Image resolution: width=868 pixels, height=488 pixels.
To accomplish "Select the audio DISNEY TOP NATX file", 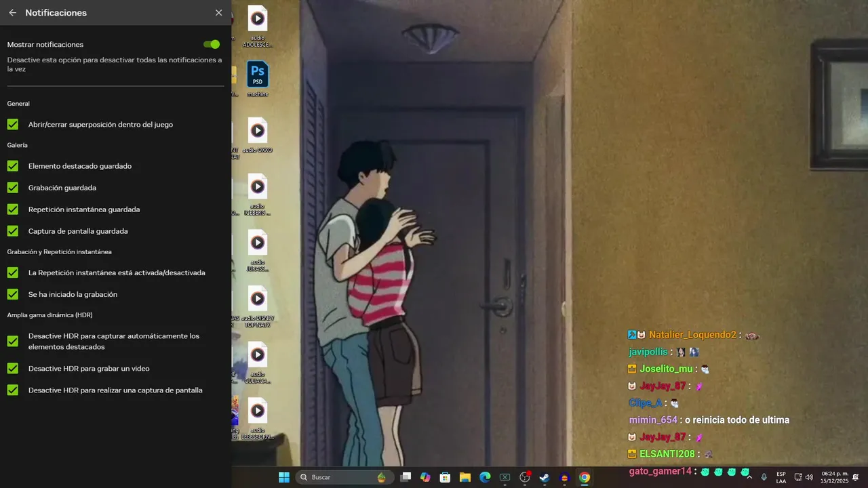I will [x=258, y=308].
